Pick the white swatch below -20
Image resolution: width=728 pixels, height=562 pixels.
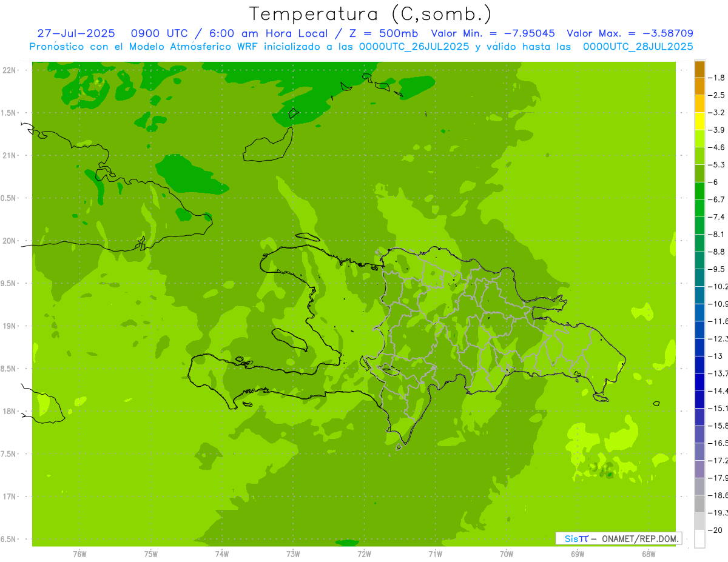click(700, 539)
